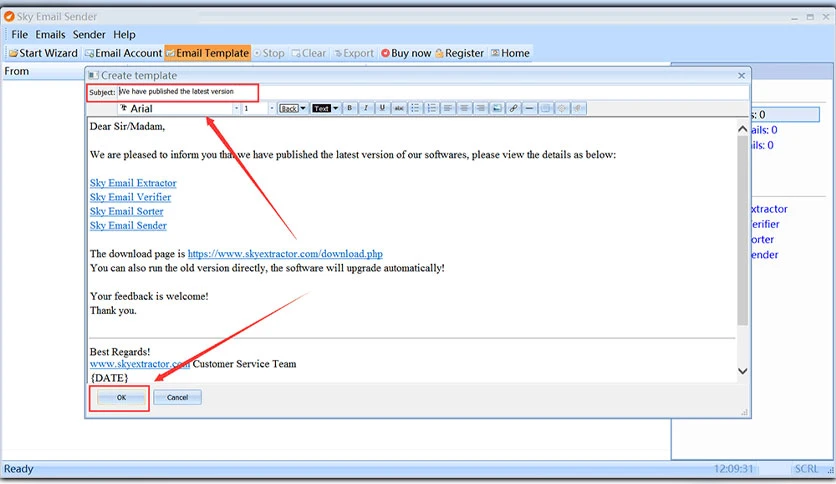836x484 pixels.
Task: Open the font size dropdown showing 1
Action: (271, 109)
